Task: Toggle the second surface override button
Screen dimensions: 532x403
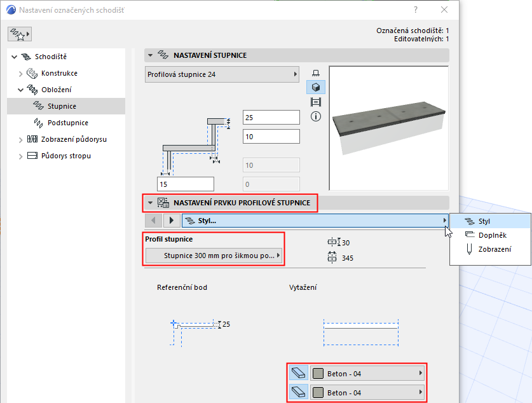Action: tap(299, 392)
